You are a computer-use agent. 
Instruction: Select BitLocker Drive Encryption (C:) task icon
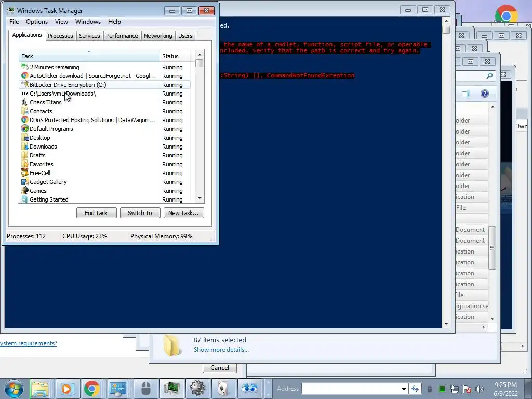(x=24, y=85)
